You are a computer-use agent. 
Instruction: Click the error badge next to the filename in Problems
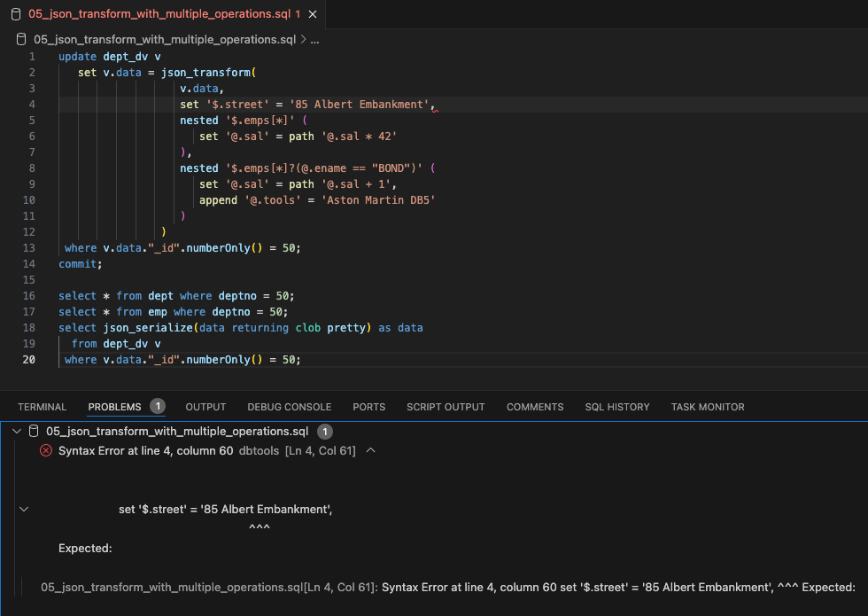(x=323, y=432)
